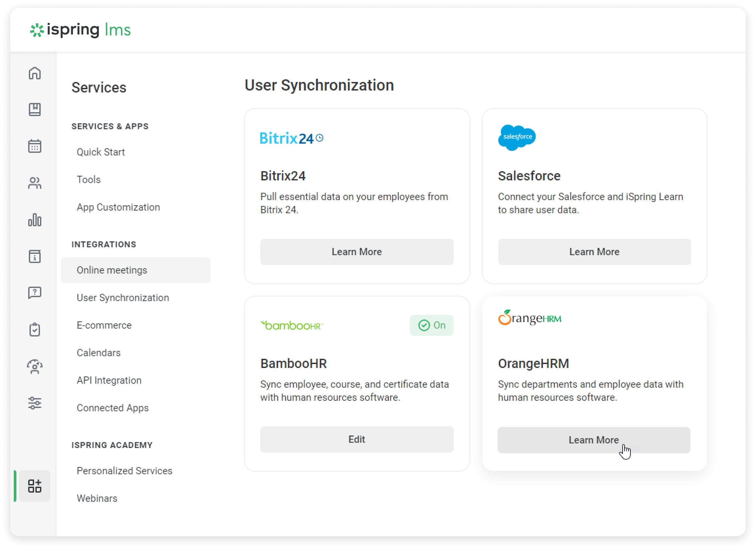Image resolution: width=756 pixels, height=549 pixels.
Task: Open User Synchronization menu item
Action: coord(123,297)
